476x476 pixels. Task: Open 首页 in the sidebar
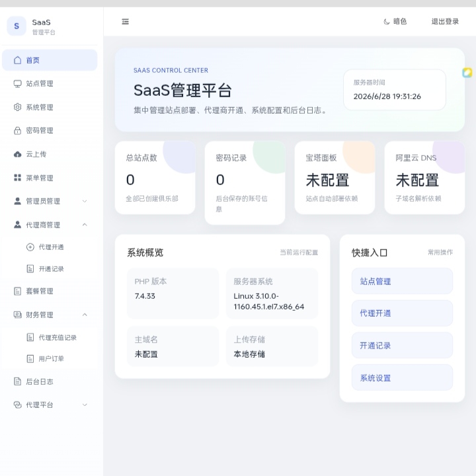coord(50,60)
